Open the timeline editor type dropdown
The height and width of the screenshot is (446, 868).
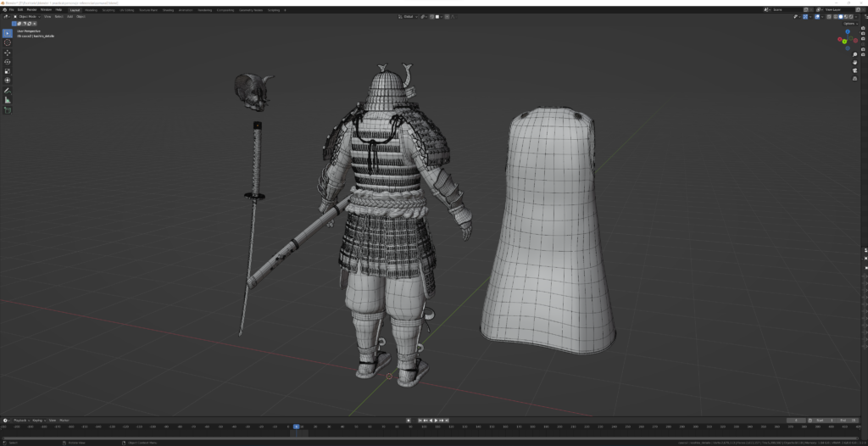[7, 421]
